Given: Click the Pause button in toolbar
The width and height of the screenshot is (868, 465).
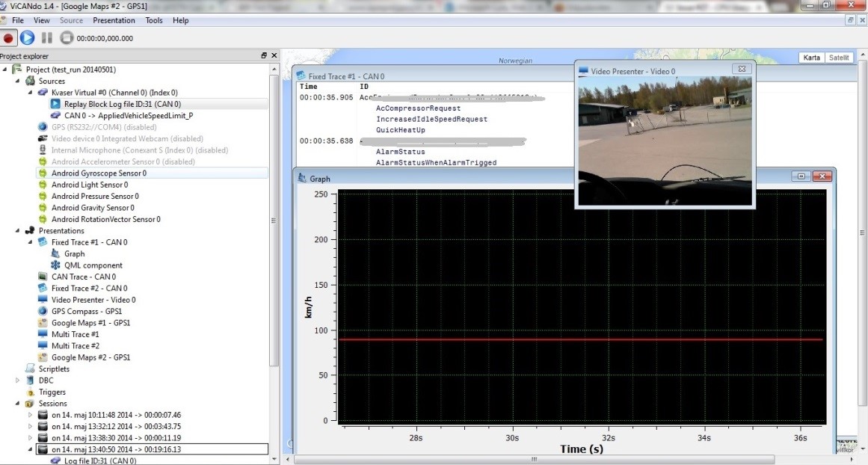Looking at the screenshot, I should click(47, 37).
